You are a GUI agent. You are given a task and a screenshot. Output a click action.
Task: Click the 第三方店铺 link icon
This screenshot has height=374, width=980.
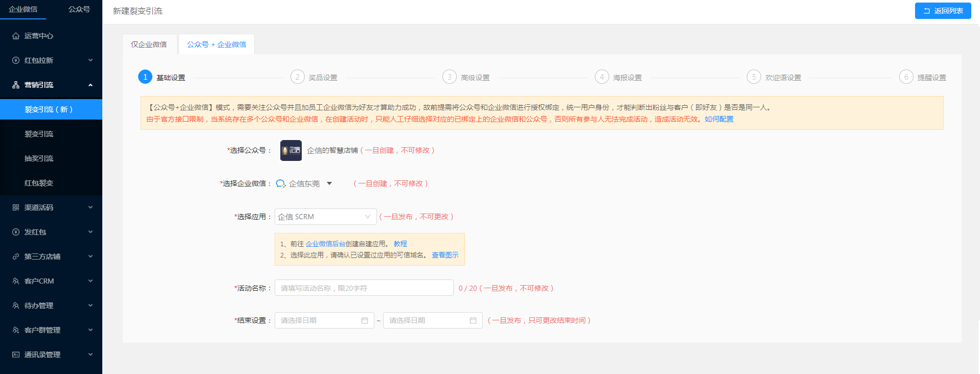click(16, 256)
